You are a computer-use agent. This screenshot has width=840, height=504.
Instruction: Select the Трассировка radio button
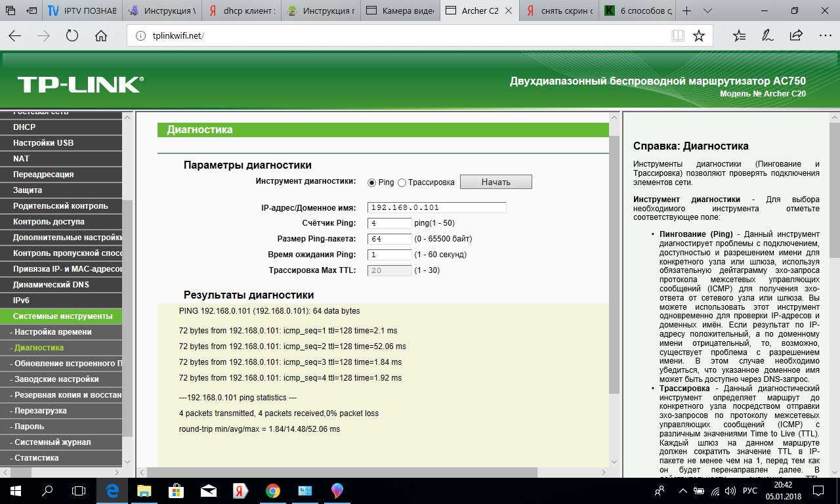pos(402,182)
